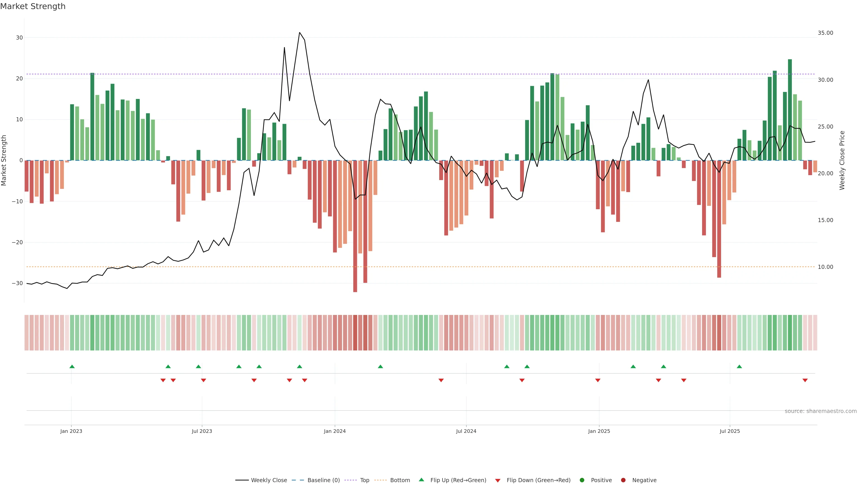This screenshot has width=868, height=488.
Task: Click the first red Flip Down triangle marker
Action: click(163, 380)
